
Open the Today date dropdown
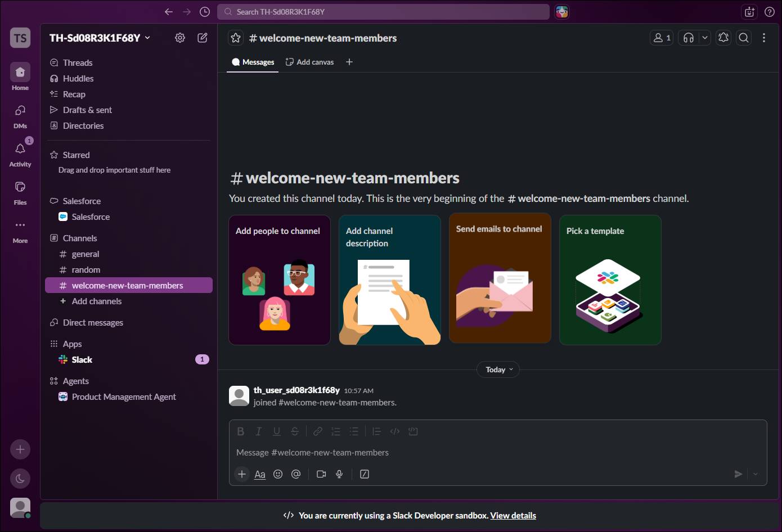pos(498,369)
